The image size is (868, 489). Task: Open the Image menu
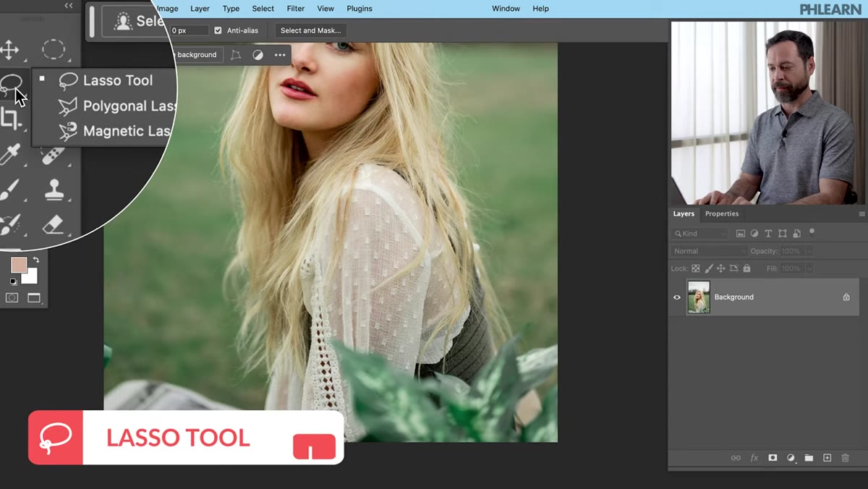click(167, 9)
